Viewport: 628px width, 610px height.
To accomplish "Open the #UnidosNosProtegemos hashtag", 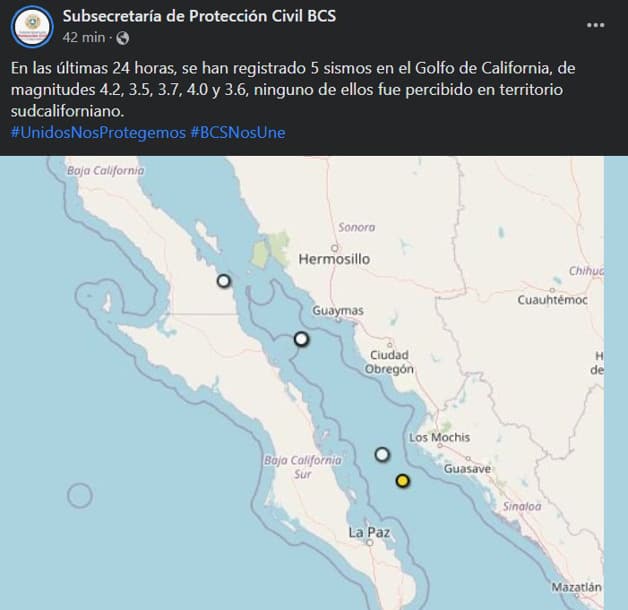I will (98, 133).
